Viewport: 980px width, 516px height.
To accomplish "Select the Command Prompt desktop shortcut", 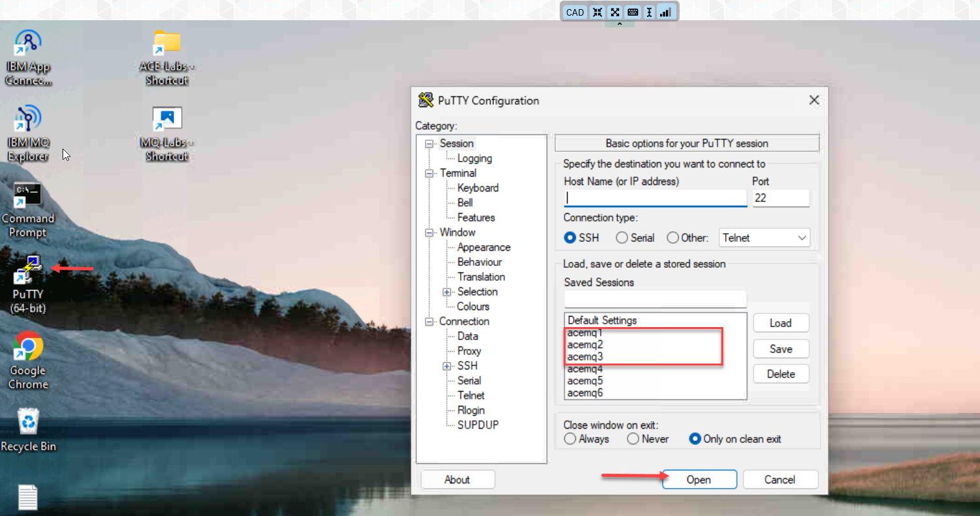I will pos(28,209).
